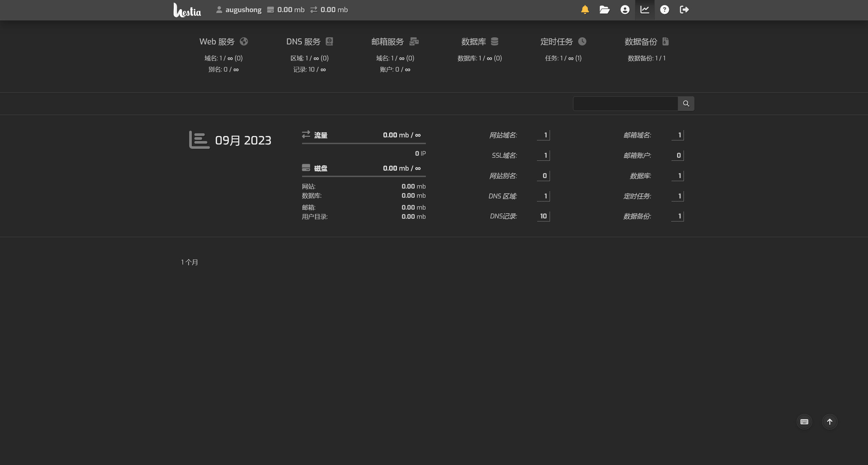Open the user account profile icon
Image resolution: width=868 pixels, height=465 pixels.
coord(625,9)
